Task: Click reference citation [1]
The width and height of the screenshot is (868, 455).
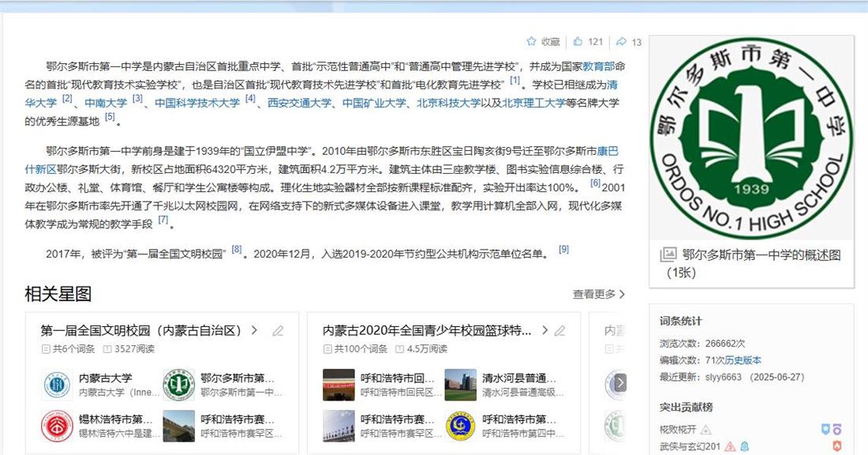Action: tap(514, 81)
